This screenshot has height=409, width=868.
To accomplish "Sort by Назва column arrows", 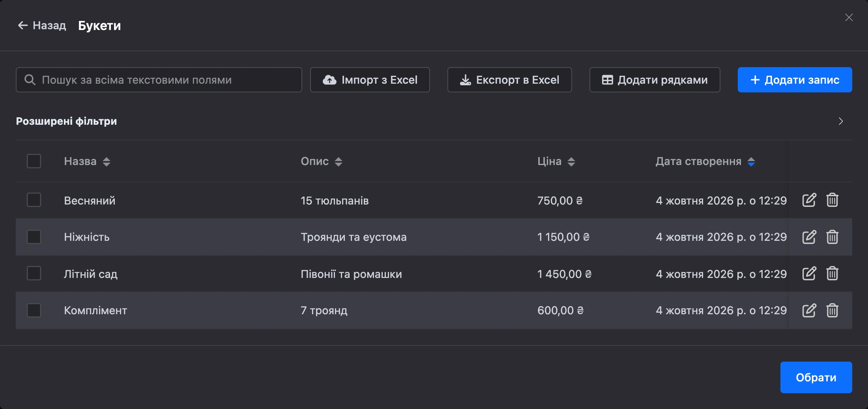I will [107, 161].
